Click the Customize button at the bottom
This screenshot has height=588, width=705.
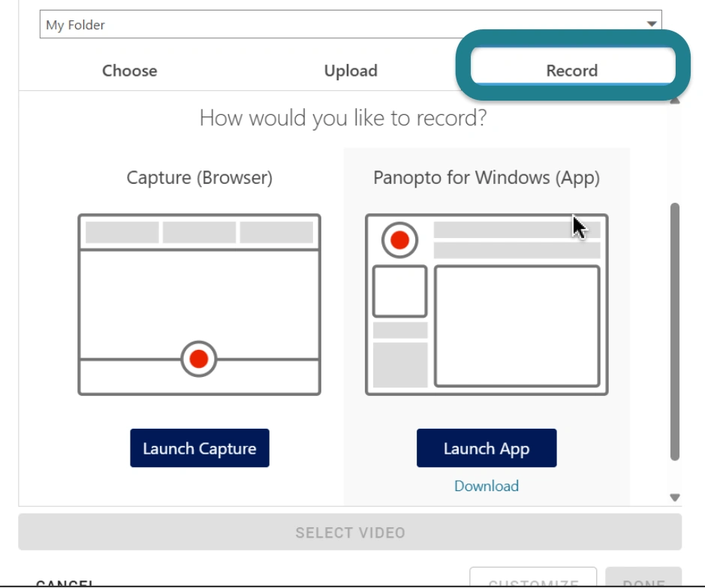[533, 578]
